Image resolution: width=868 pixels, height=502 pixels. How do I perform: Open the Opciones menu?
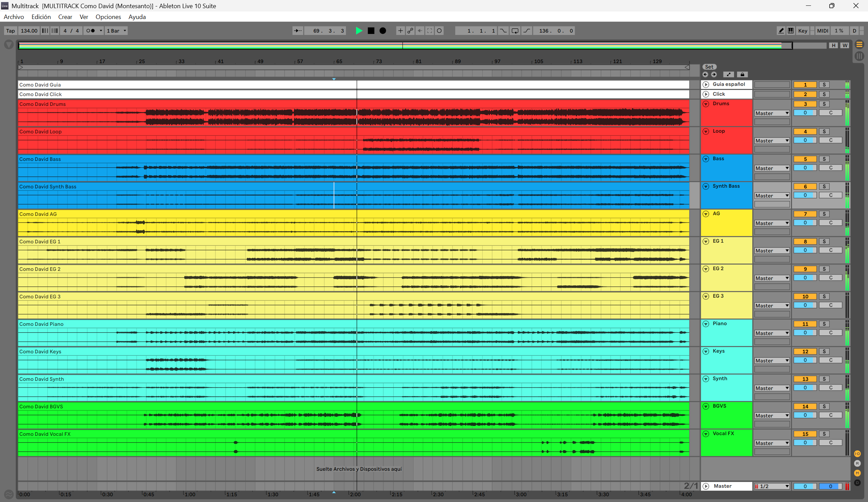[x=108, y=17]
